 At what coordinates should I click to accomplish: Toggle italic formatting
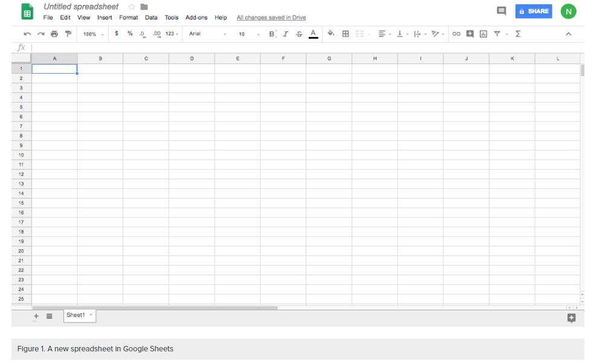285,34
